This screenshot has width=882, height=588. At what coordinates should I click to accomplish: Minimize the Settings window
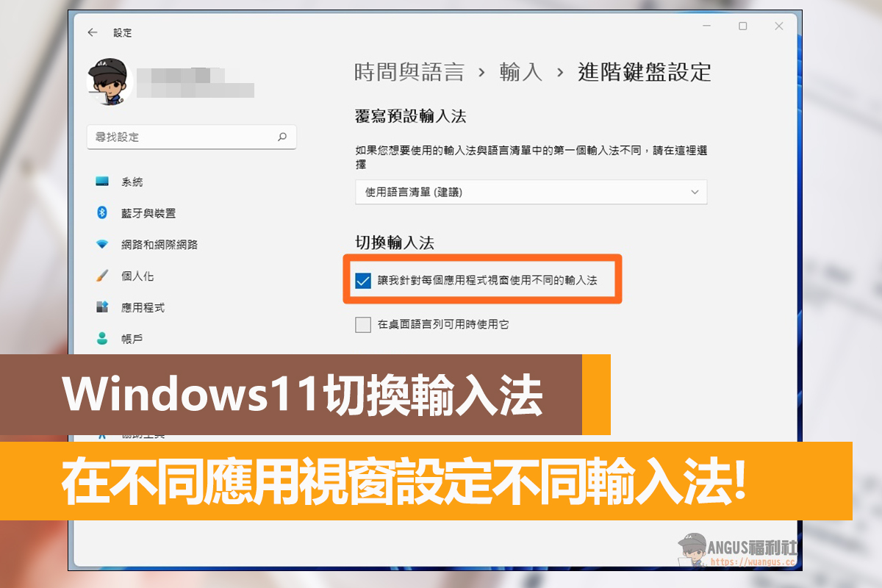click(706, 26)
